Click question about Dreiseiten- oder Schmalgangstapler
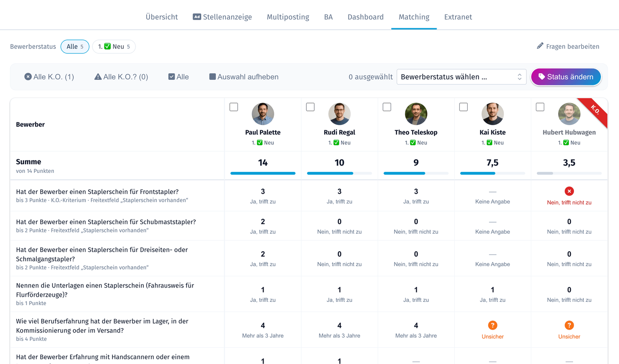 pos(102,254)
